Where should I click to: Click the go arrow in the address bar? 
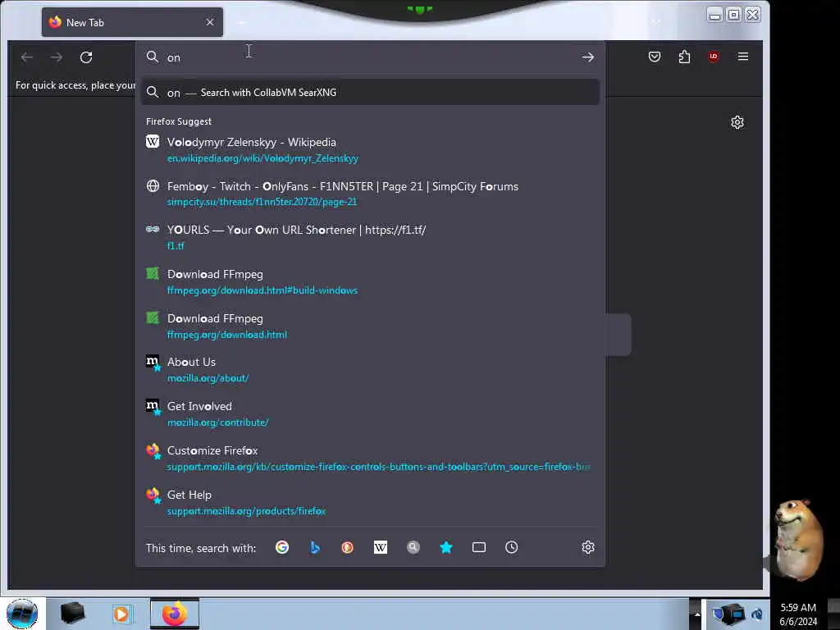587,57
